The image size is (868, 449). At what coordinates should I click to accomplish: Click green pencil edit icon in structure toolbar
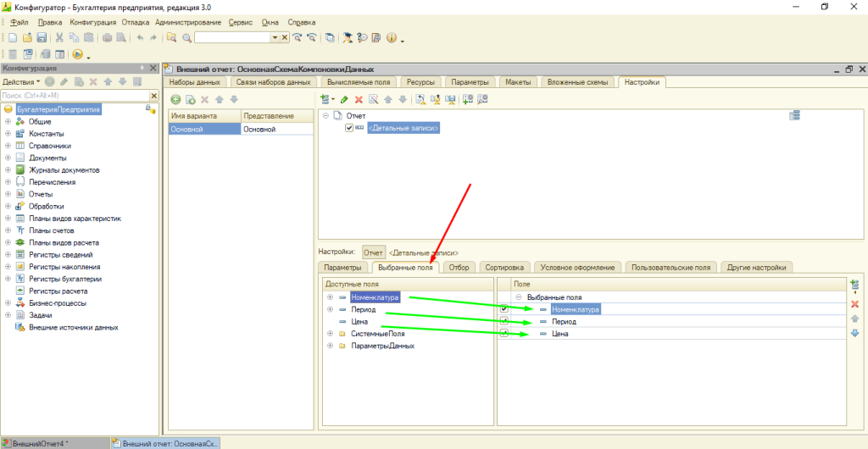344,99
